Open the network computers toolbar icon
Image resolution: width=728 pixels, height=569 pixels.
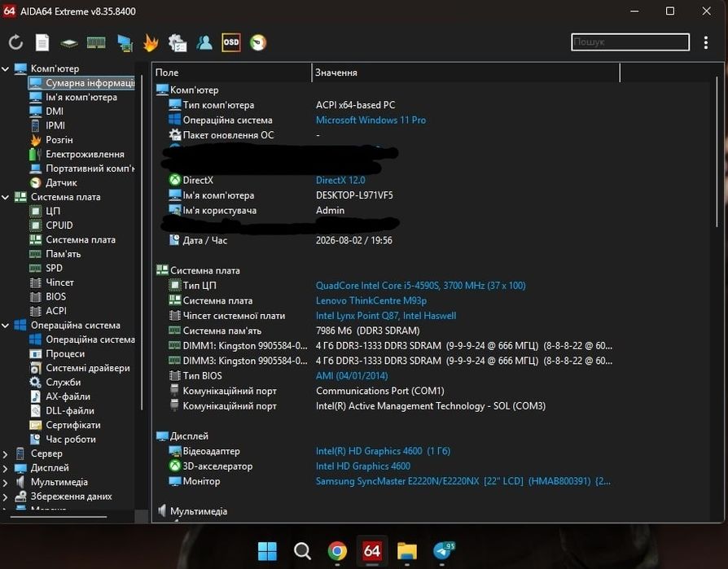125,43
